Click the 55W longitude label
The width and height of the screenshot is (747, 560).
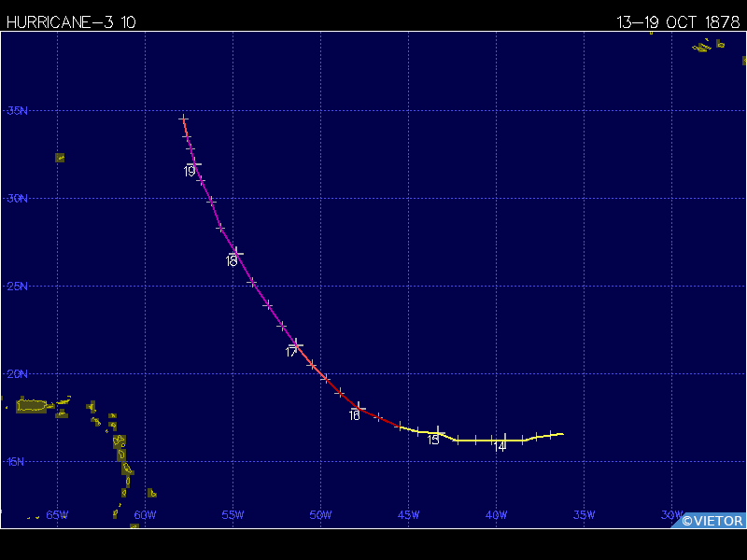tap(233, 515)
